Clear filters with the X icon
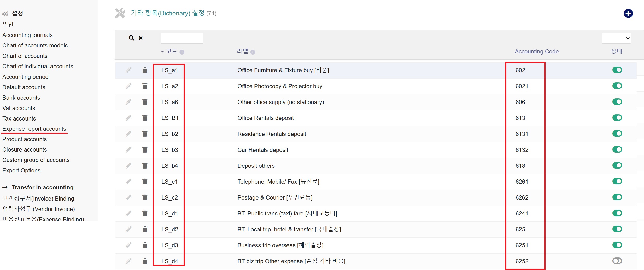The height and width of the screenshot is (270, 644). [x=141, y=38]
